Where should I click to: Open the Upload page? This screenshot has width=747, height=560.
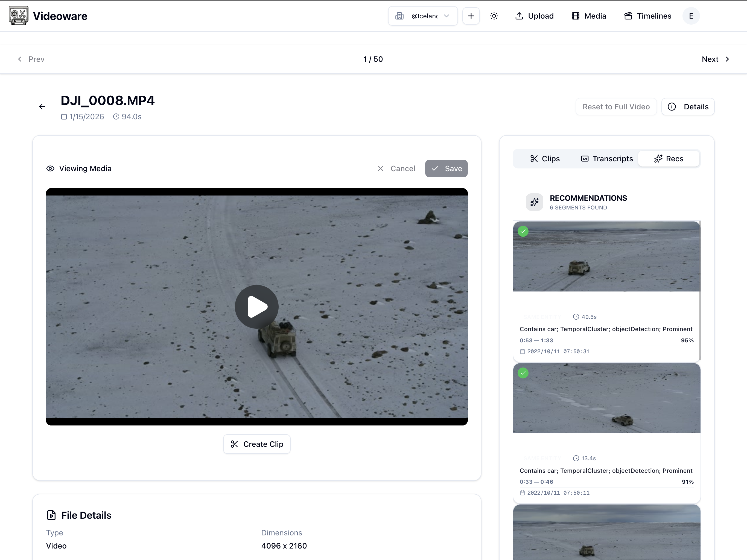534,16
